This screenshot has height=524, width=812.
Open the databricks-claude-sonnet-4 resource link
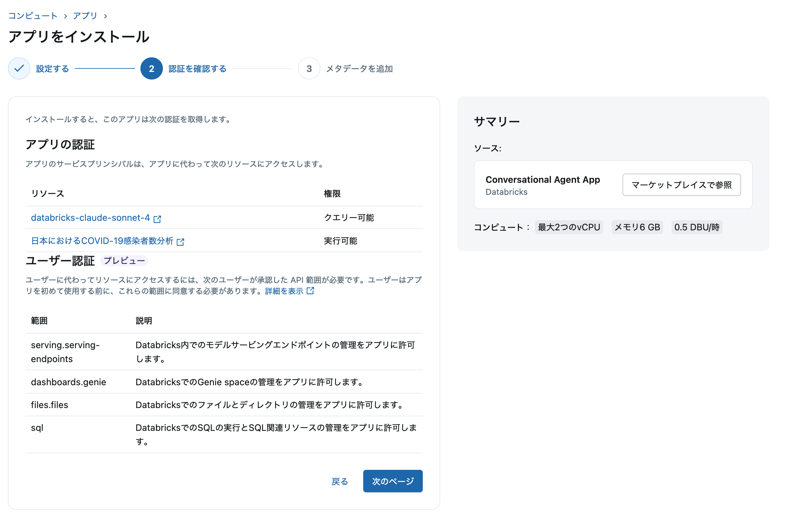pyautogui.click(x=91, y=218)
